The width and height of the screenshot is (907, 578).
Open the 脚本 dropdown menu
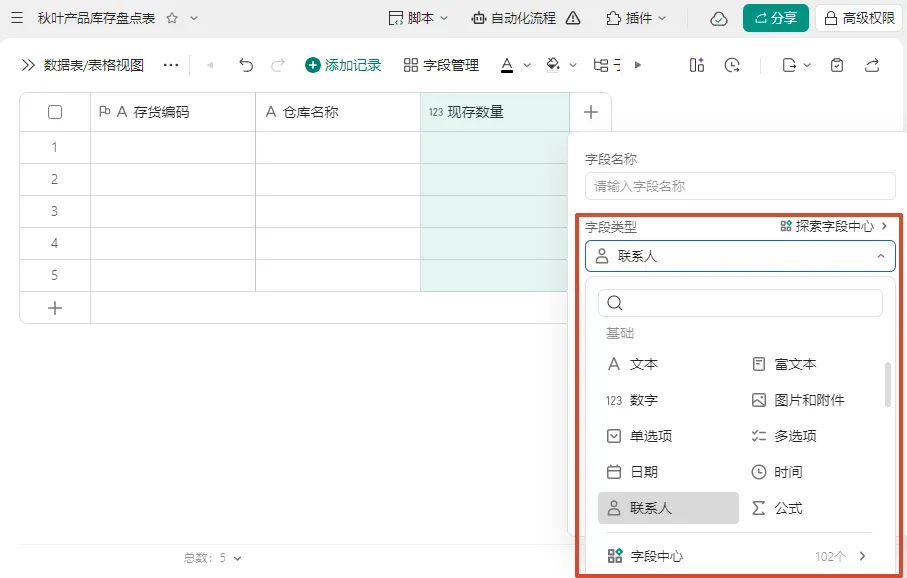(418, 18)
